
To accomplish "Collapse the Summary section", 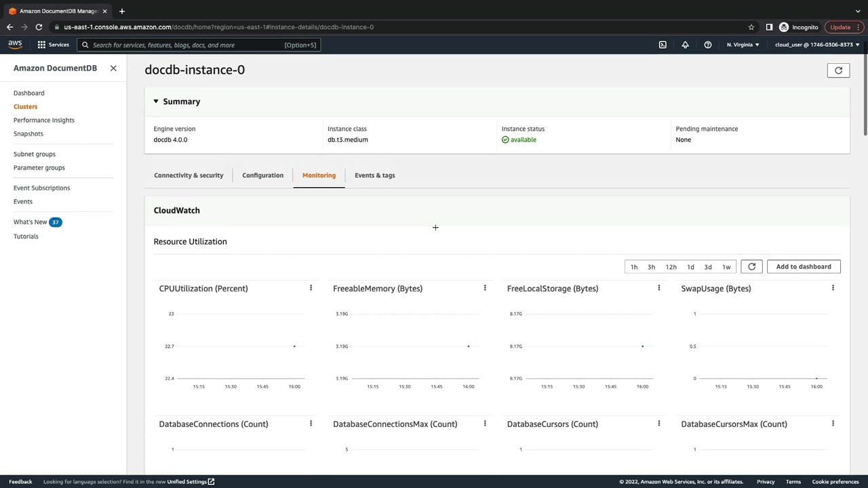I will coord(156,102).
